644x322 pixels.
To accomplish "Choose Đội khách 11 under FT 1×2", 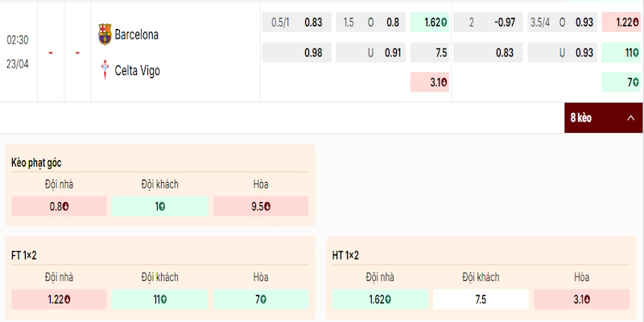I will click(x=159, y=299).
